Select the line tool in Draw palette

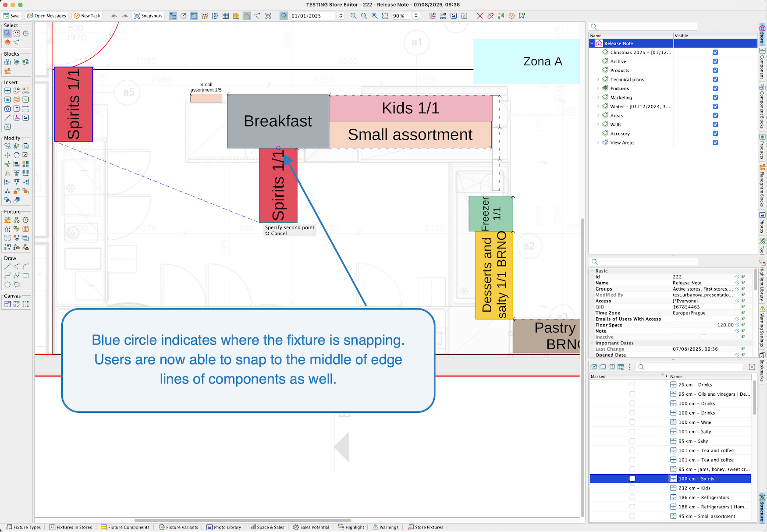tap(7, 266)
